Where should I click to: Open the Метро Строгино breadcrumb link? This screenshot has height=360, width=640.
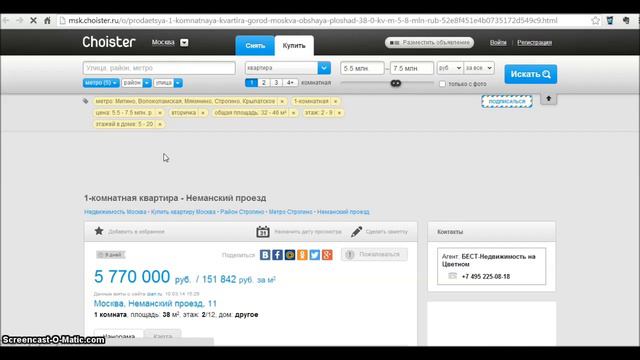[x=291, y=212]
